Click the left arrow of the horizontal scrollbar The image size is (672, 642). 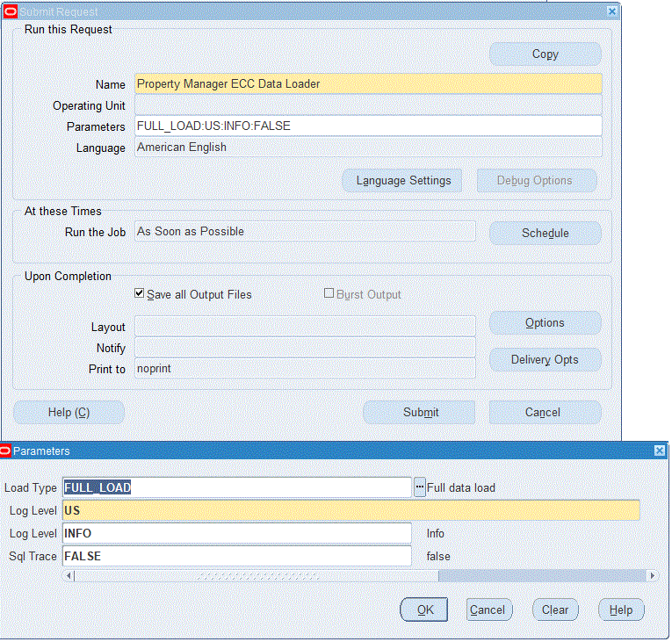tap(69, 575)
